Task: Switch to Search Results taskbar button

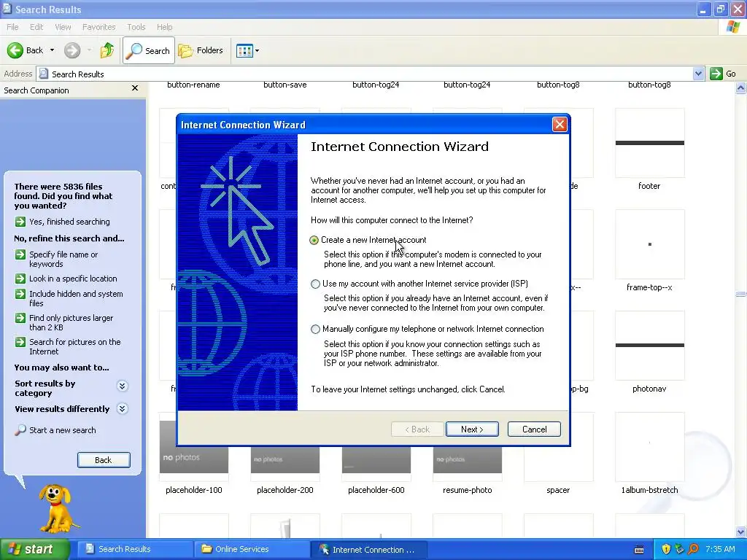Action: tap(134, 550)
